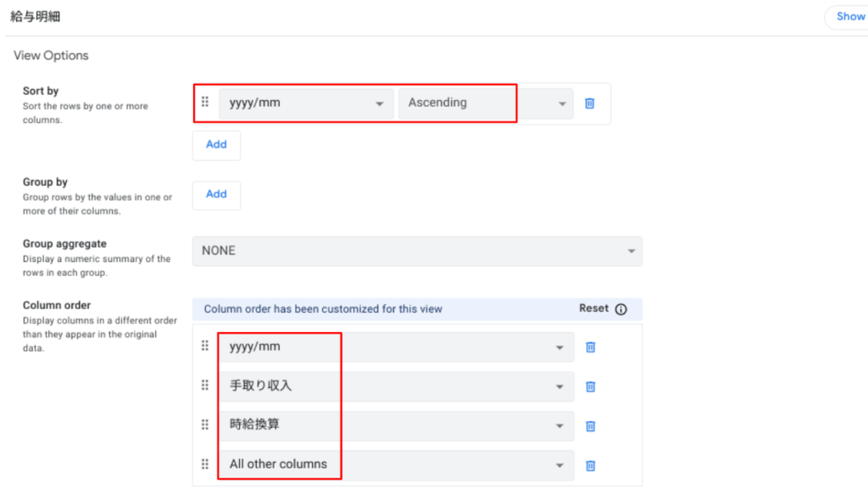Open the Sort by yyyy/mm column dropdown

pos(306,103)
